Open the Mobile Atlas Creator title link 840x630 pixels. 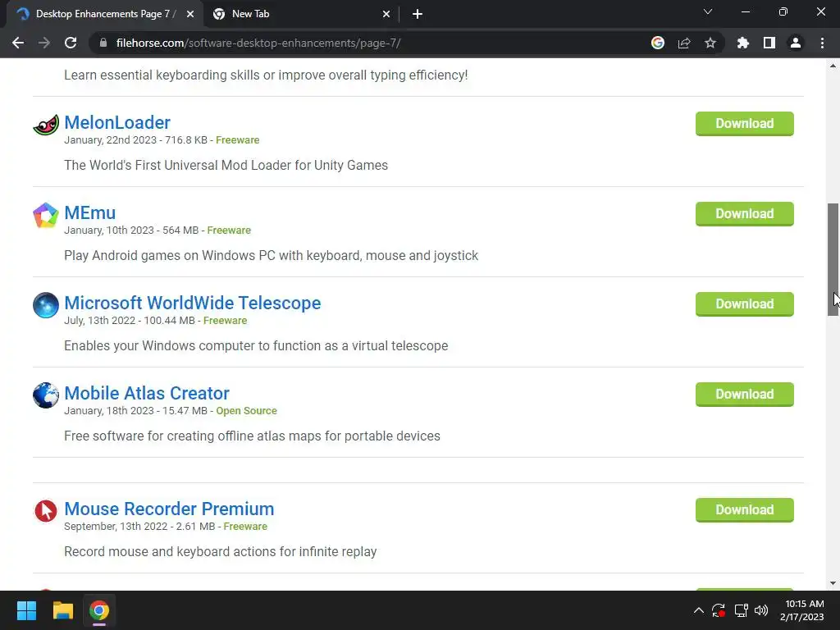(x=147, y=393)
